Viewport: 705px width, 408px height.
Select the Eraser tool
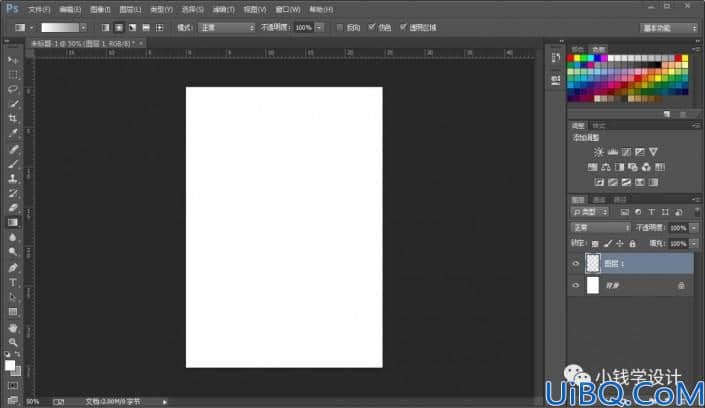tap(13, 208)
